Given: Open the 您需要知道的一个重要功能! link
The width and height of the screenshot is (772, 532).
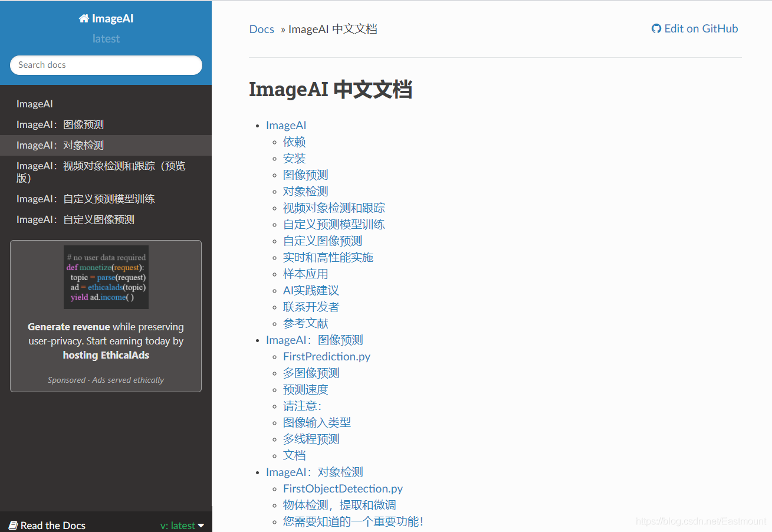Looking at the screenshot, I should click(x=353, y=521).
